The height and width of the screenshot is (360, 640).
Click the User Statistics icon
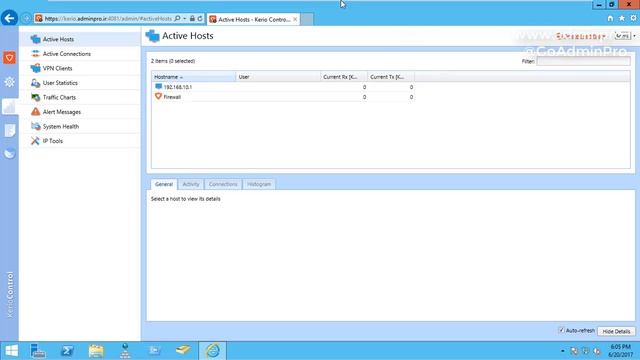[36, 83]
